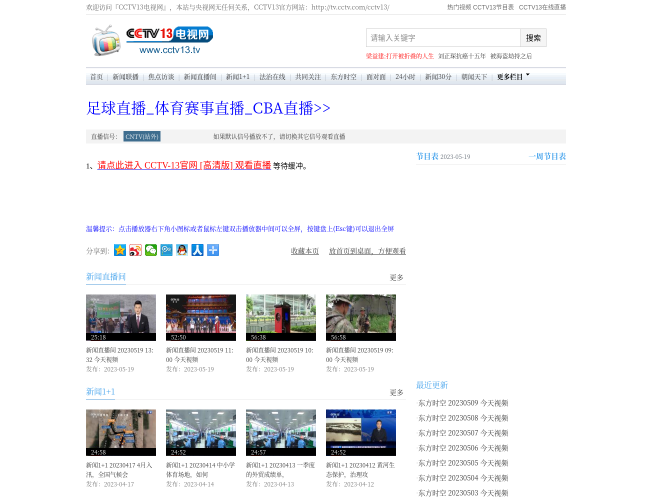Open 东方时空 20230504 今天视频
The image size is (650, 500).
tap(463, 478)
